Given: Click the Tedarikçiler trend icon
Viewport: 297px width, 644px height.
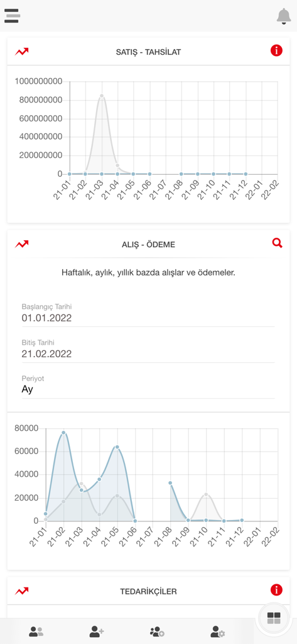Looking at the screenshot, I should pyautogui.click(x=22, y=591).
